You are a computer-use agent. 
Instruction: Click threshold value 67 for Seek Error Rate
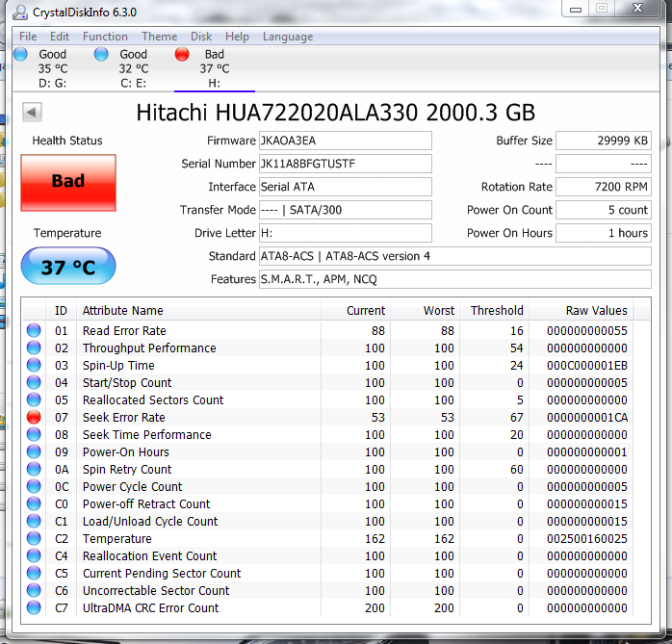(x=516, y=418)
